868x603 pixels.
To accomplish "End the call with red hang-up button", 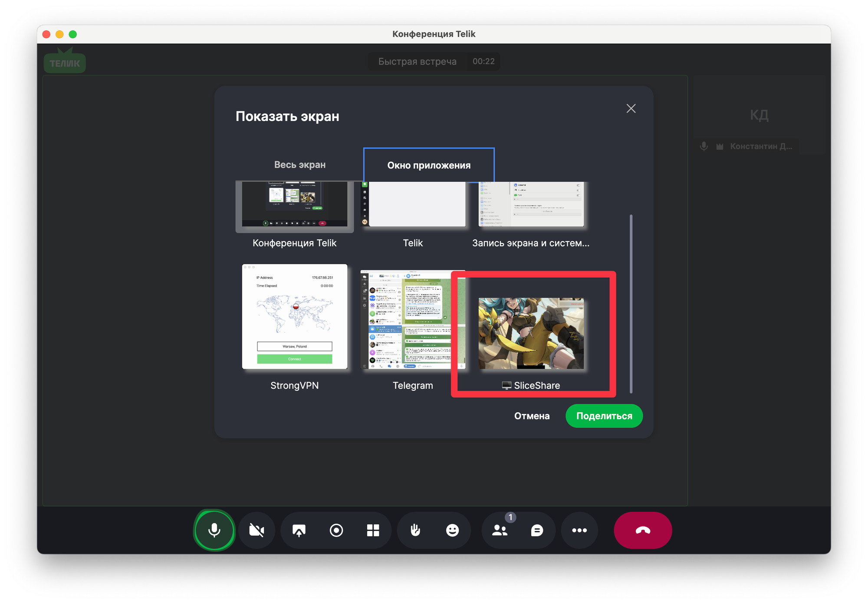I will pyautogui.click(x=643, y=530).
